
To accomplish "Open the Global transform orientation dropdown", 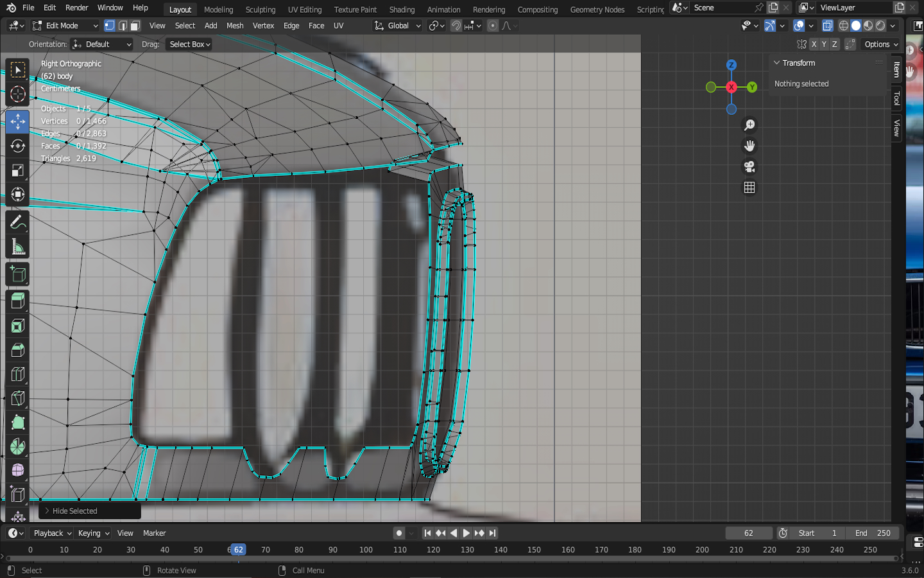I will click(x=398, y=26).
